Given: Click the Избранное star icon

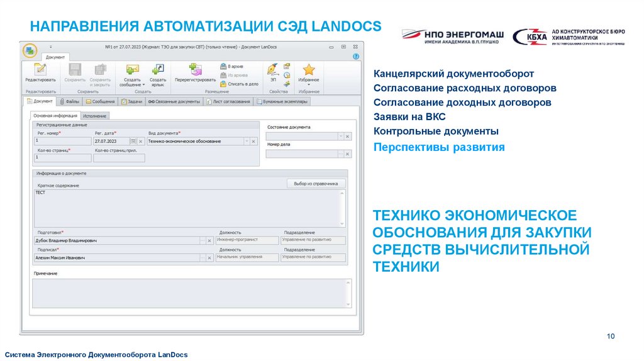Looking at the screenshot, I should (x=308, y=70).
